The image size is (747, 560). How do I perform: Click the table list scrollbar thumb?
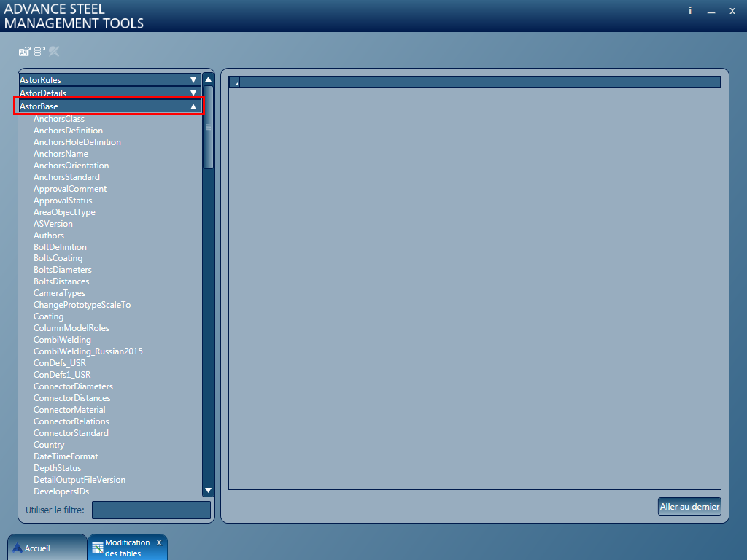click(208, 127)
